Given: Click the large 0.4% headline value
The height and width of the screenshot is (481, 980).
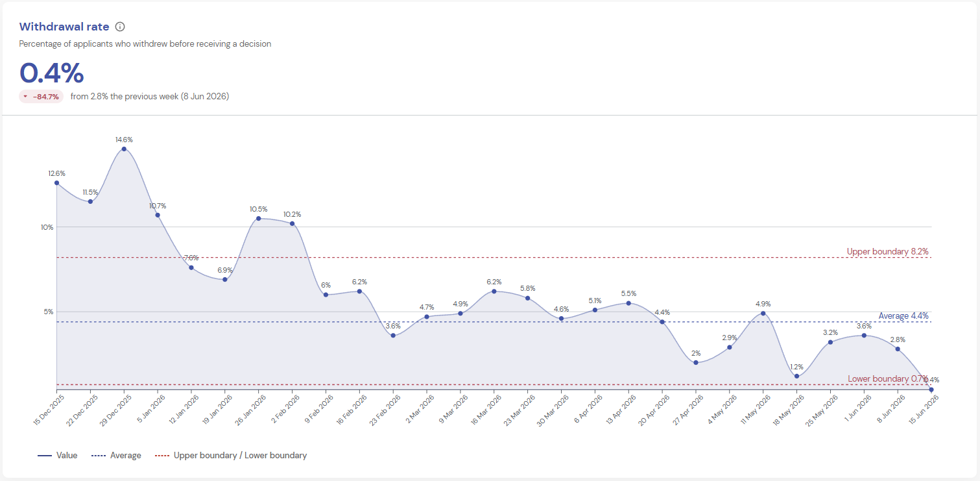Looking at the screenshot, I should click(52, 73).
